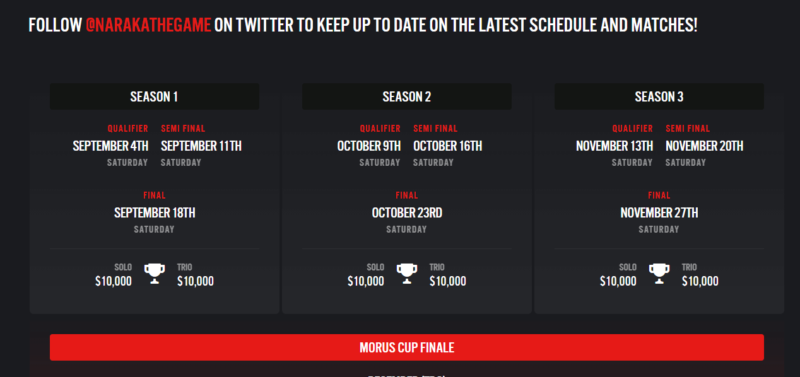
Task: Click the November 20th semi final date
Action: [x=704, y=146]
